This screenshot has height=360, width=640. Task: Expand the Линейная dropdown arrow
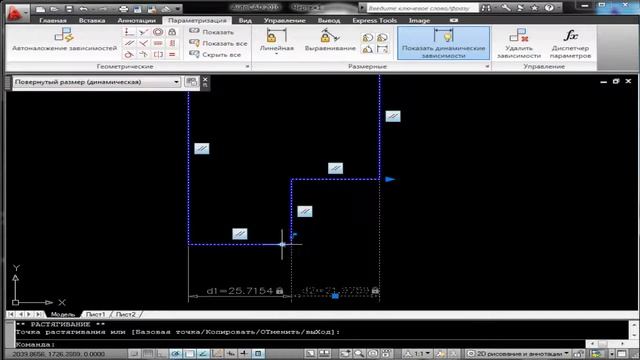pyautogui.click(x=277, y=54)
